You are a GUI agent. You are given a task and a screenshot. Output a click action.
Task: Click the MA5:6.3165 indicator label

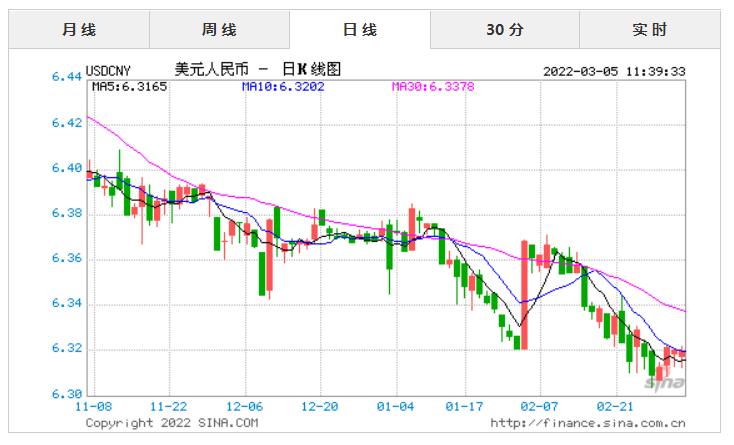tap(129, 86)
